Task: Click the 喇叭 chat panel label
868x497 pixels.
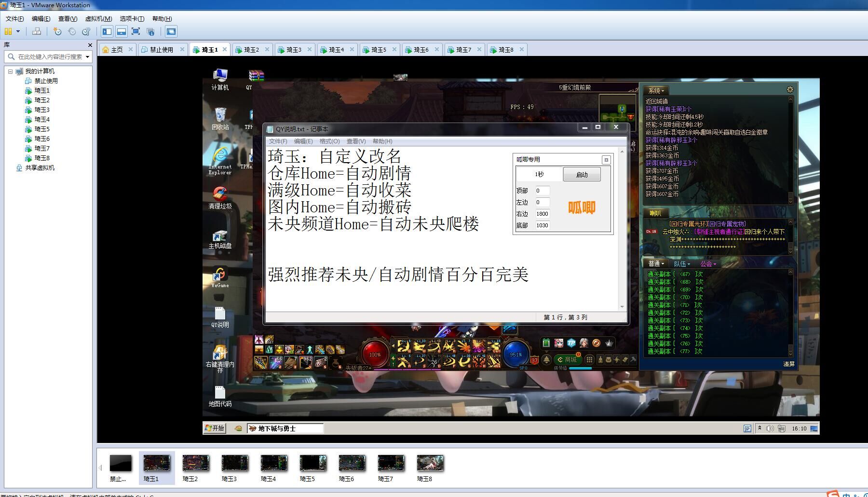Action: [x=655, y=213]
